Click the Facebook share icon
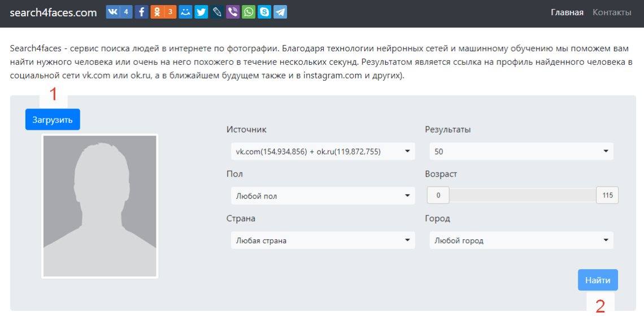This screenshot has width=644, height=321. click(x=141, y=12)
